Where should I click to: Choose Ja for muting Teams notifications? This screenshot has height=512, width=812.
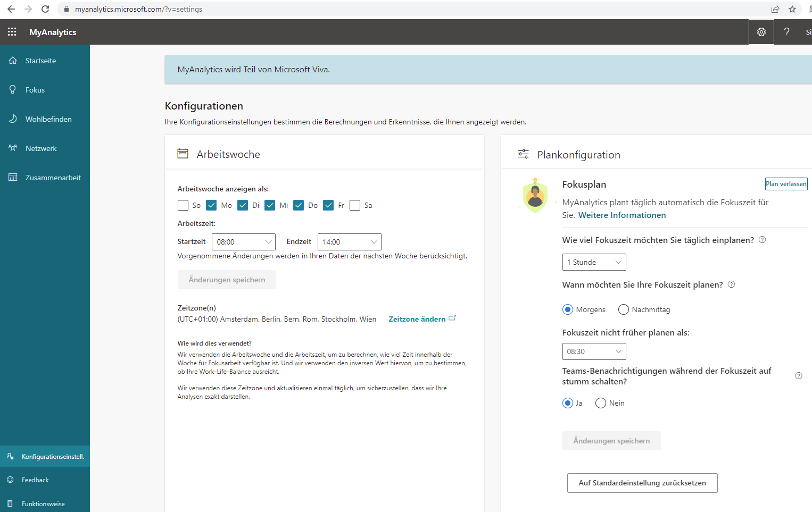[x=568, y=403]
